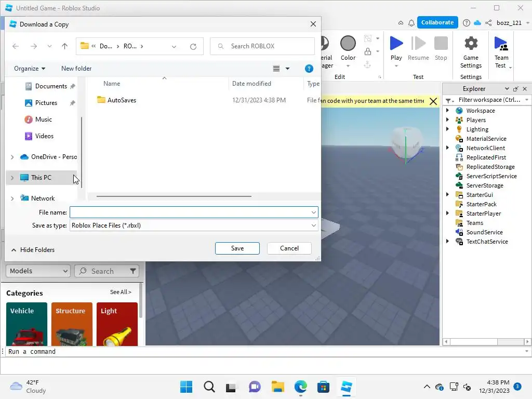Select StarterPack in Explorer
The width and height of the screenshot is (532, 399).
pos(481,204)
